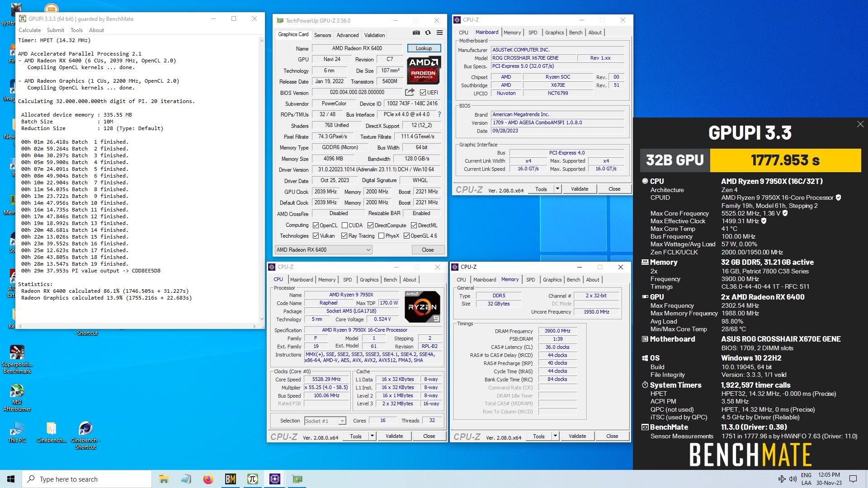Open the notification center icon
The height and width of the screenshot is (488, 868).
pos(853,479)
